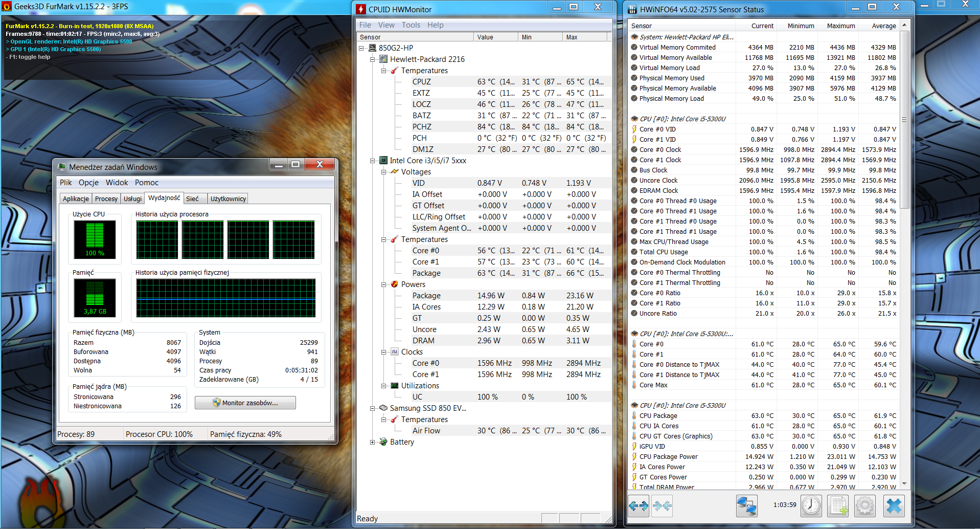Viewport: 980px width, 529px height.
Task: Expand Battery node in HWMonitor
Action: tap(373, 442)
